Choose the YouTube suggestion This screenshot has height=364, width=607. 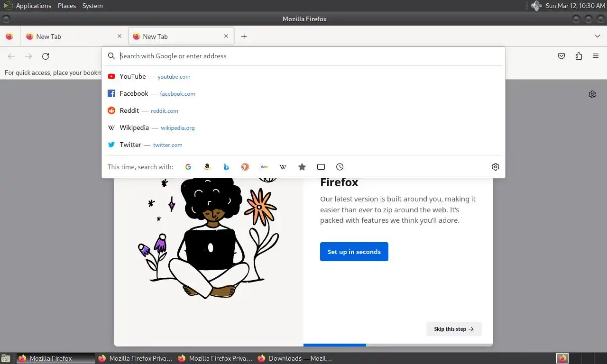(x=303, y=76)
